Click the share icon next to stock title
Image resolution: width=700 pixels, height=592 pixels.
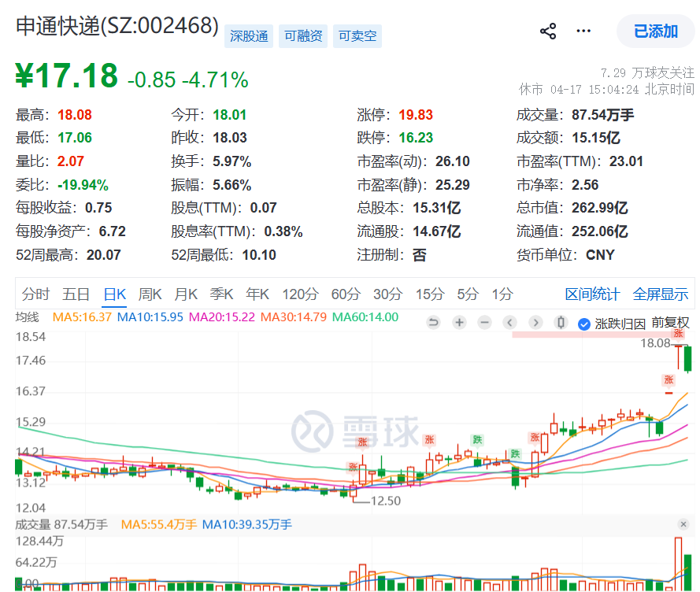(x=548, y=31)
